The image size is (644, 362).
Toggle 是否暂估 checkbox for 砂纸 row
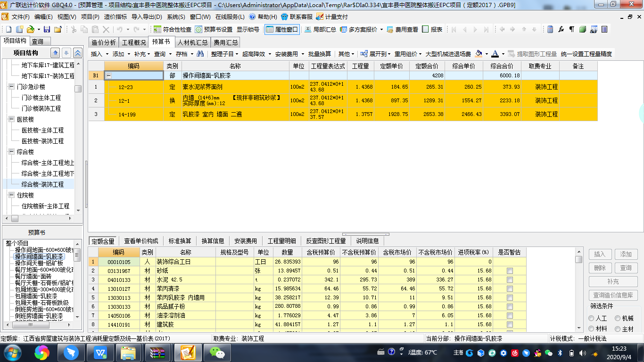(510, 271)
